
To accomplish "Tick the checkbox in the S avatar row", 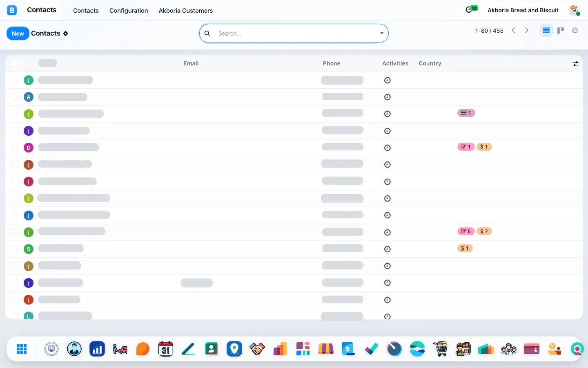I will point(15,249).
